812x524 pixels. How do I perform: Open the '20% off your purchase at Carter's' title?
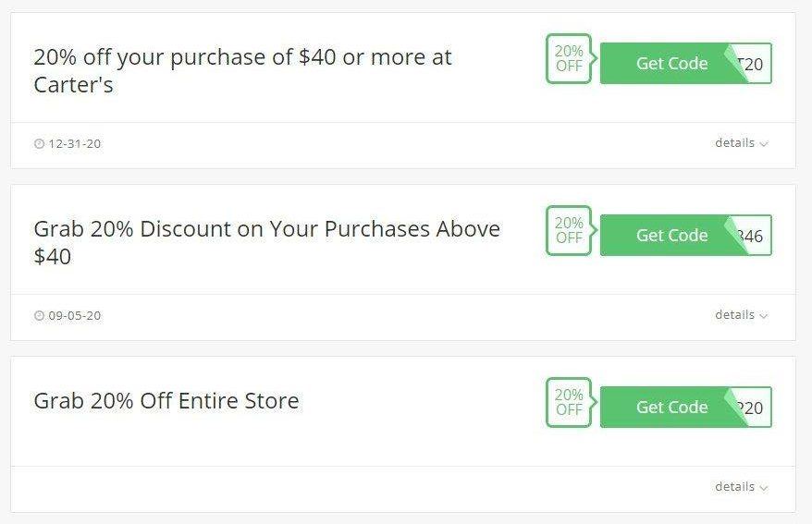(x=242, y=71)
